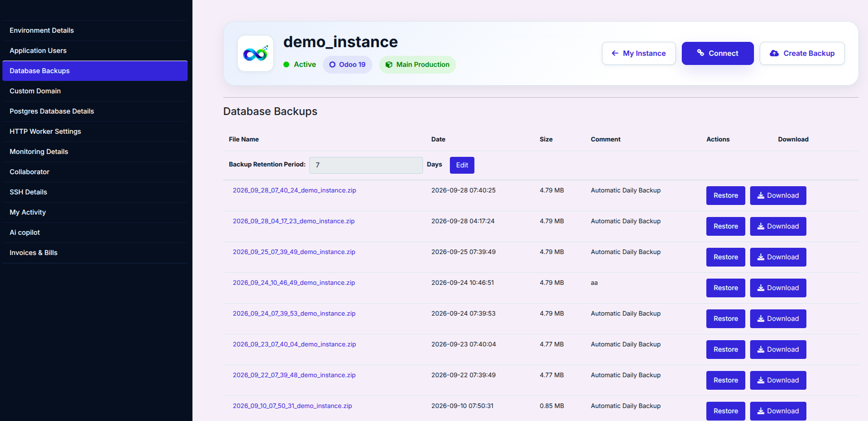Restore the 2026-09-28 07:40:25 backup

click(x=726, y=195)
